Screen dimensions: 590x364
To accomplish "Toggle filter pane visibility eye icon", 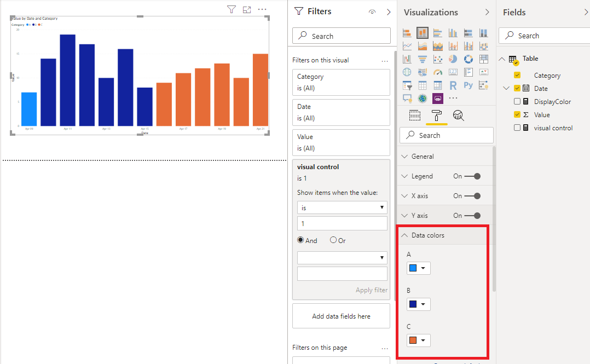I will click(372, 11).
